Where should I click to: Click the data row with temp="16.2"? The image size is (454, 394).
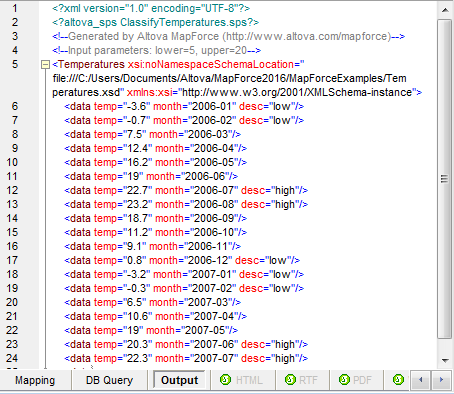(x=155, y=162)
